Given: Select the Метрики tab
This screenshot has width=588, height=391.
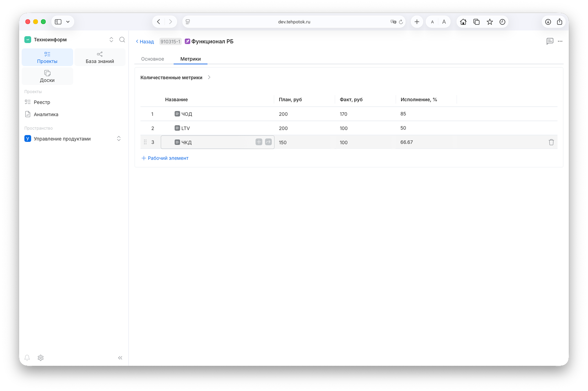Looking at the screenshot, I should coord(190,59).
